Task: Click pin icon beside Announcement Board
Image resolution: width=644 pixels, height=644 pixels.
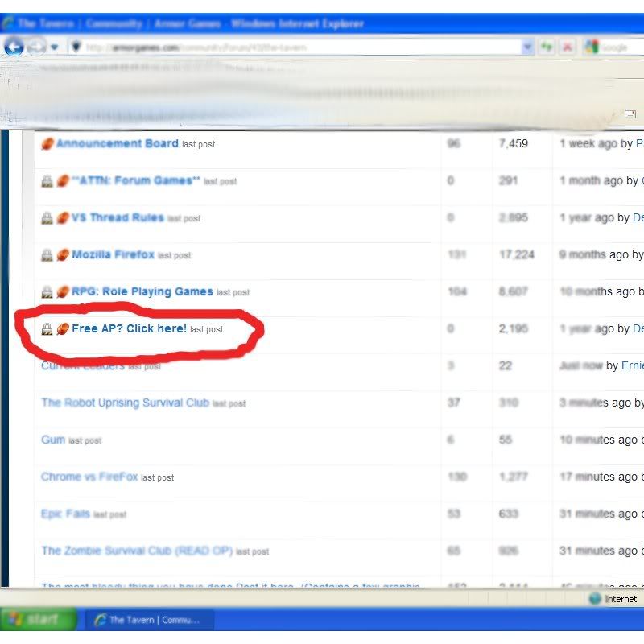Action: [x=47, y=144]
